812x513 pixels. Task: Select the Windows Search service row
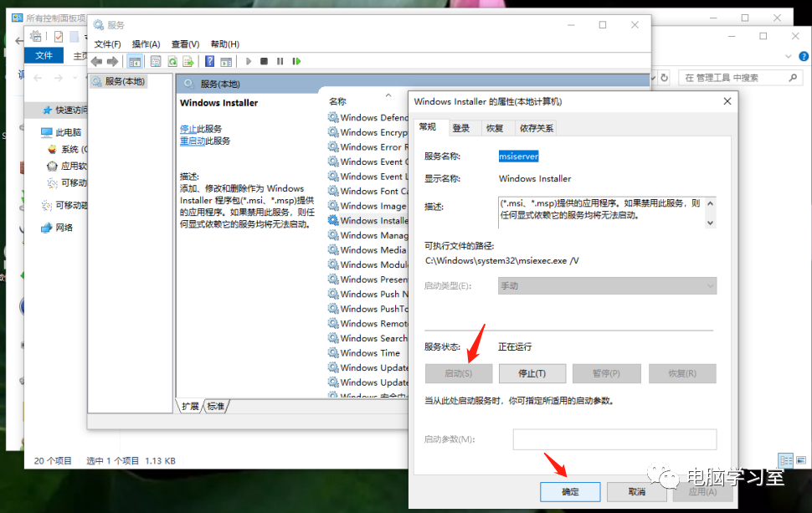coord(368,339)
